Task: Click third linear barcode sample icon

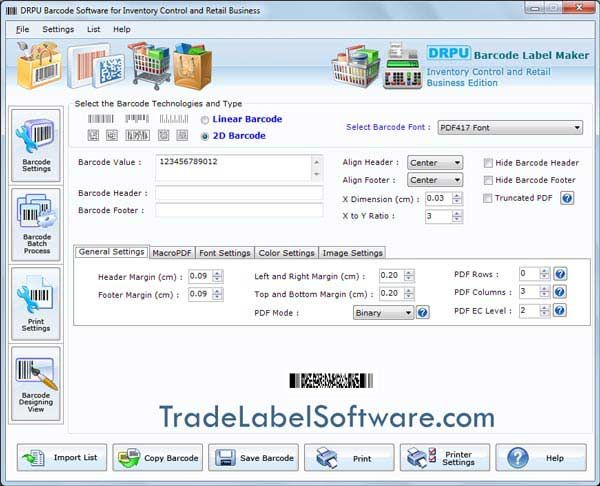Action: pyautogui.click(x=174, y=119)
